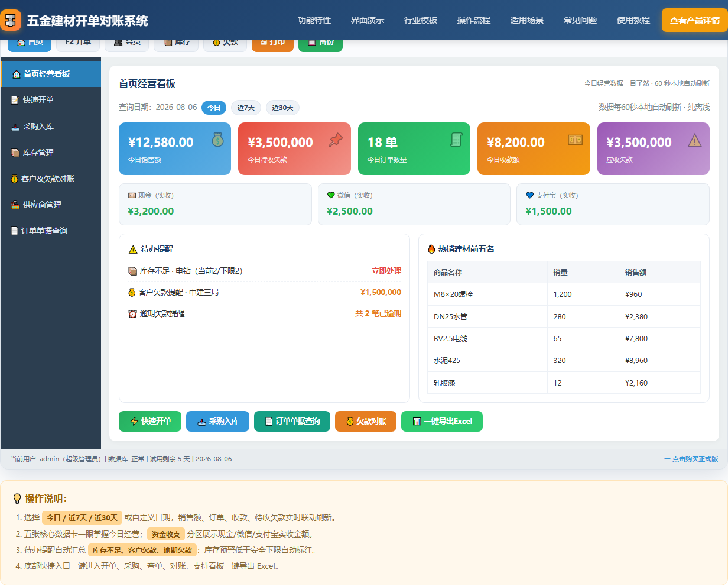This screenshot has width=728, height=586.
Task: Click the green heart icon beside 微信
Action: [x=331, y=195]
